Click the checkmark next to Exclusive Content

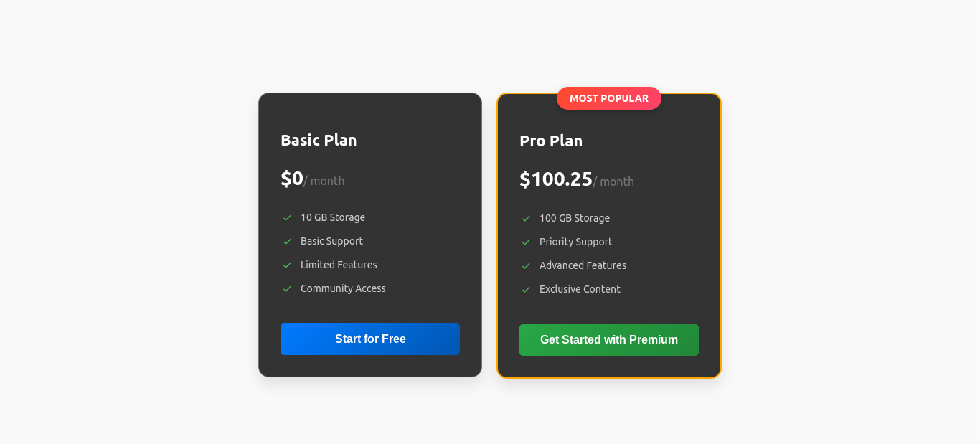coord(526,289)
